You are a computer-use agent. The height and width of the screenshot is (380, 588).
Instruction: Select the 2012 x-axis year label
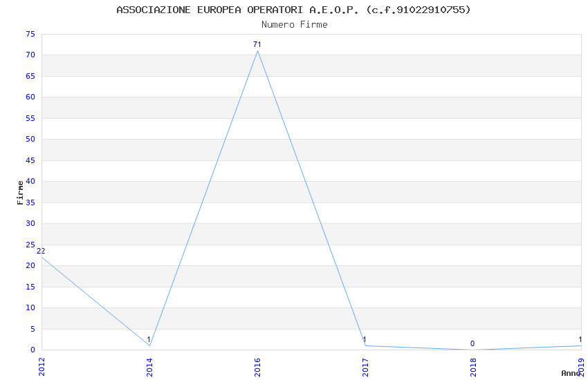42,367
